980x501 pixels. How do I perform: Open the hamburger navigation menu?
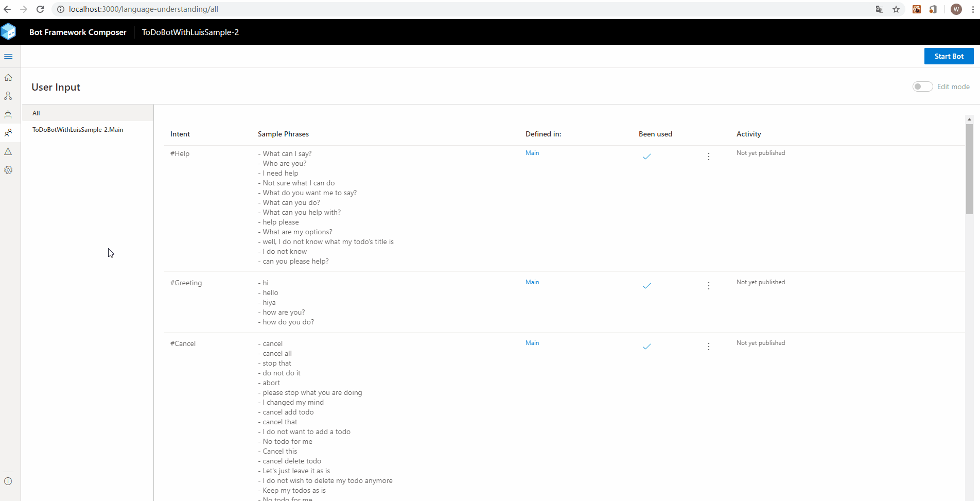tap(8, 56)
